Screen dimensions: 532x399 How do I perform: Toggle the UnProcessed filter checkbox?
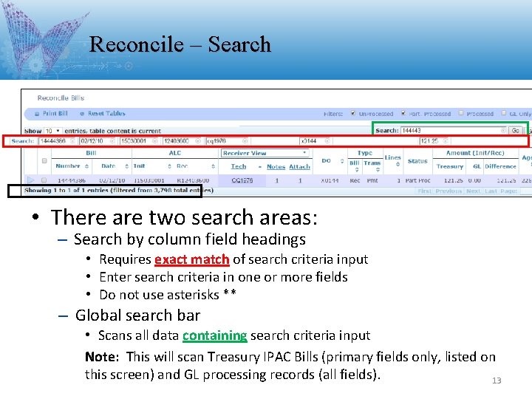(x=353, y=113)
